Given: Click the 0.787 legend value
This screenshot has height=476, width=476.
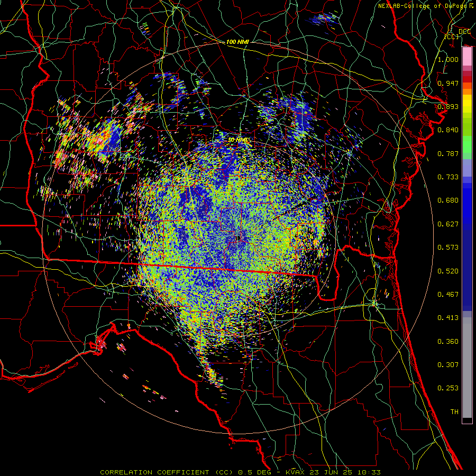Looking at the screenshot, I should 448,153.
